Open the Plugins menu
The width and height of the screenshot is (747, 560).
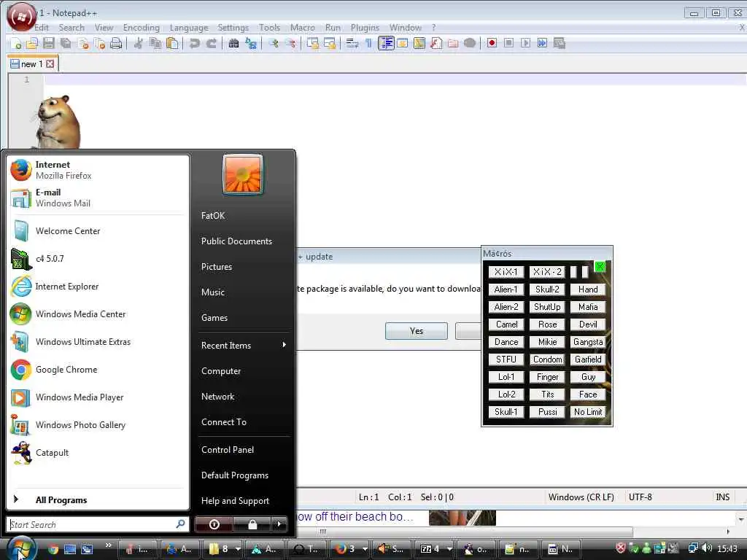point(365,28)
